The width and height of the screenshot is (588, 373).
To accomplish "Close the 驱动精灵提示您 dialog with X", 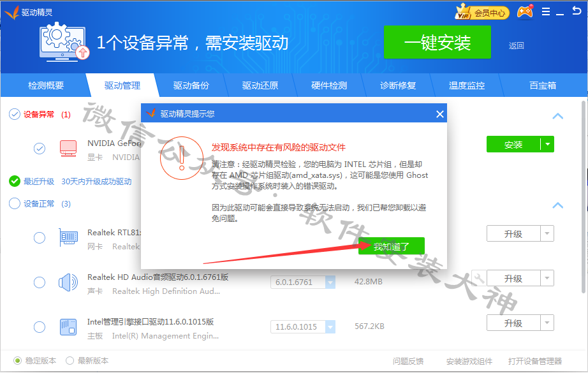I will click(x=439, y=114).
